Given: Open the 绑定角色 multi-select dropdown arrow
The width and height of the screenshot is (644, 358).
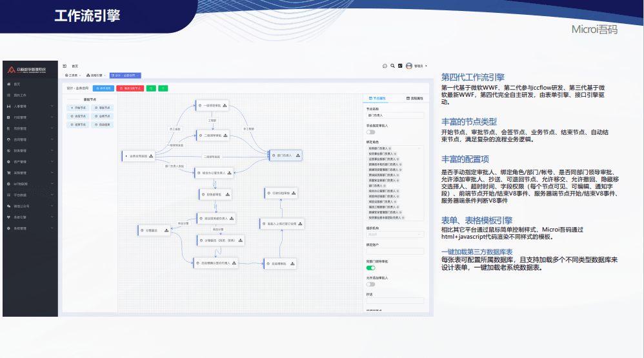Looking at the screenshot, I should [x=419, y=148].
